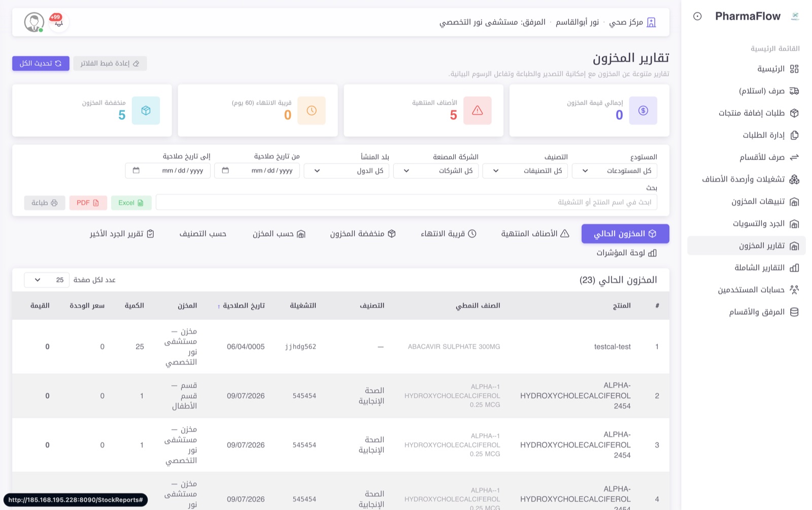This screenshot has height=510, width=812.
Task: Click the clock icon on قريبة الانتهاء card
Action: point(312,110)
